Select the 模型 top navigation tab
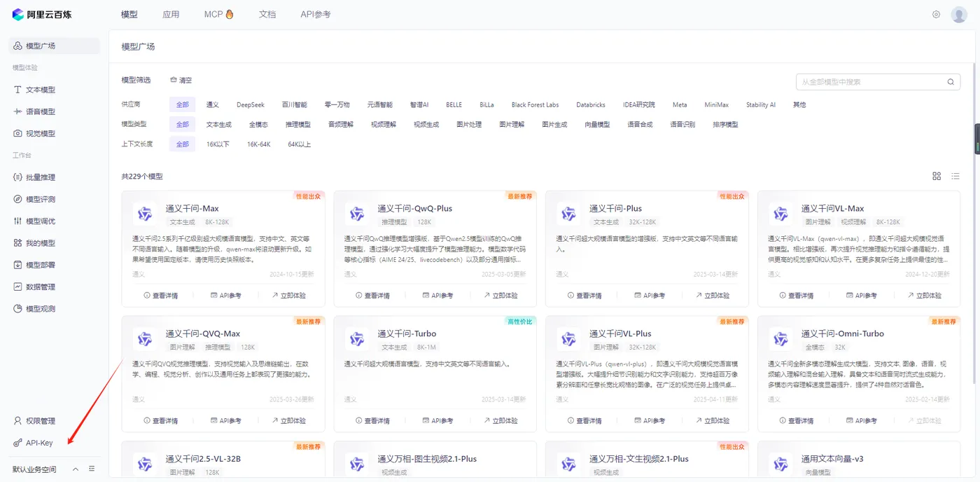 129,14
